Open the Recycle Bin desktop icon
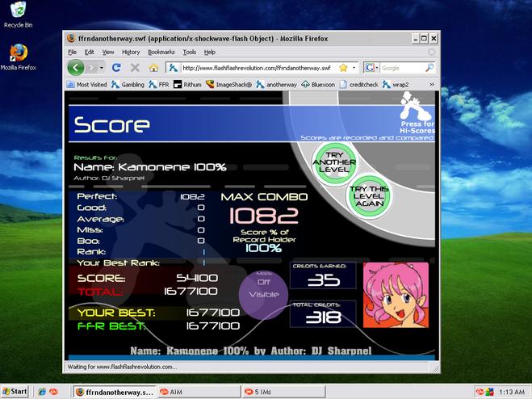Image resolution: width=532 pixels, height=399 pixels. point(18,15)
